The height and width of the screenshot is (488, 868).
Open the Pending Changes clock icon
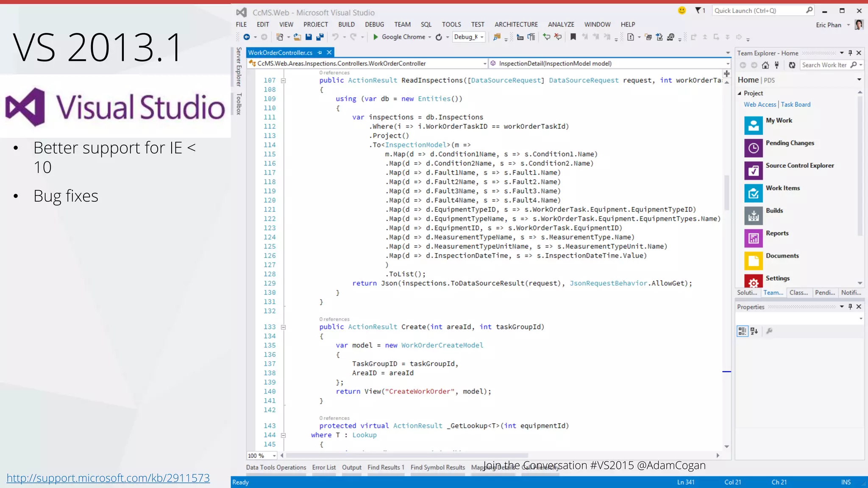click(x=754, y=148)
